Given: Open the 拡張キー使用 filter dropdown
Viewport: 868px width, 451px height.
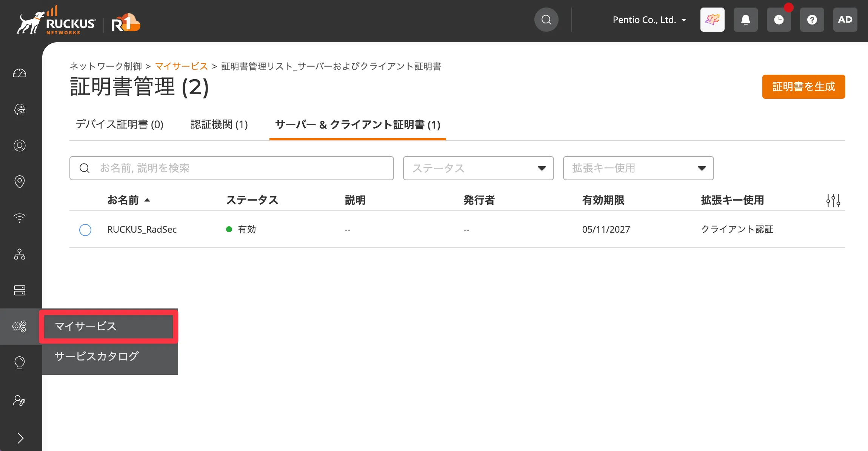Looking at the screenshot, I should click(638, 168).
